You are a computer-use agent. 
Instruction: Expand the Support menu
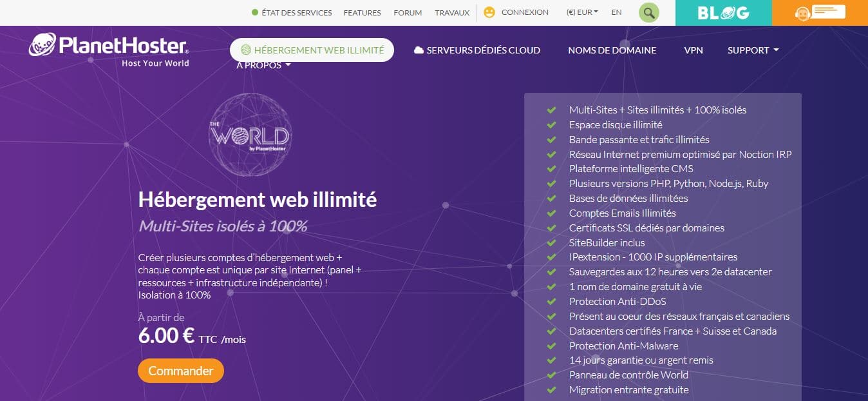(753, 50)
